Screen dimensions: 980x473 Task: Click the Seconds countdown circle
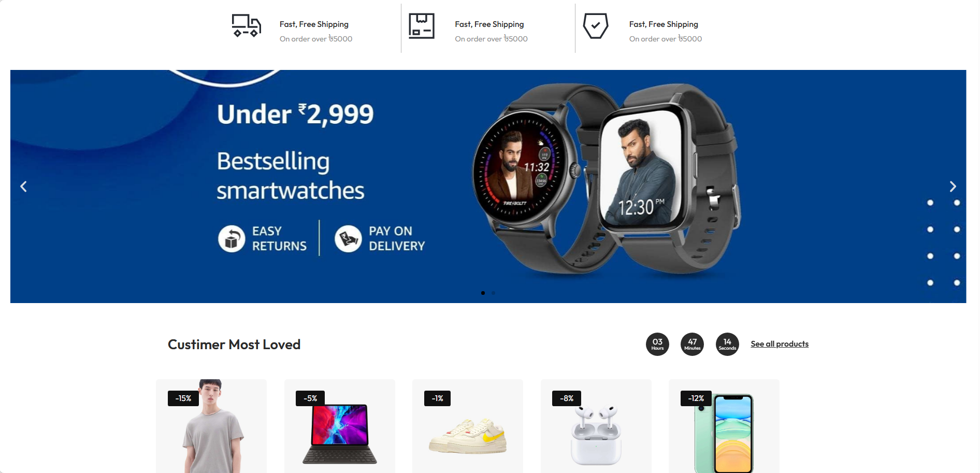click(727, 344)
